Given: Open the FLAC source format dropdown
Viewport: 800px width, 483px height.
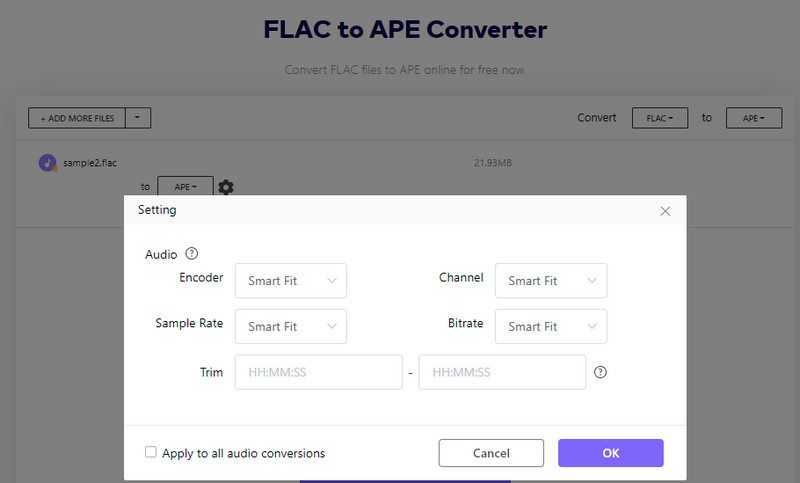Looking at the screenshot, I should [x=660, y=118].
